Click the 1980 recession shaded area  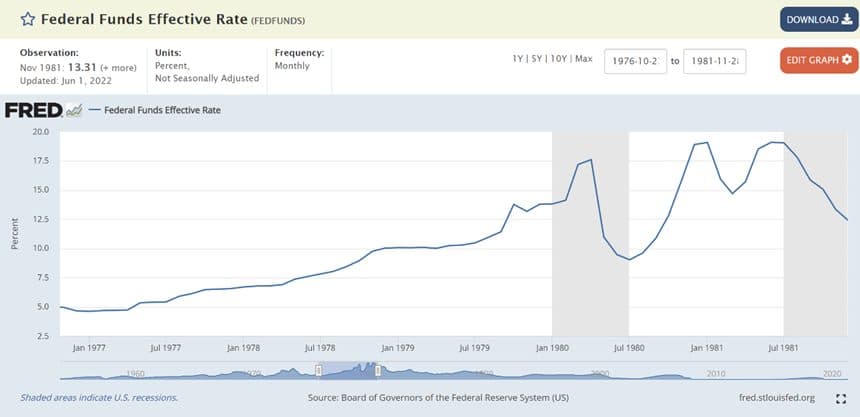(590, 234)
